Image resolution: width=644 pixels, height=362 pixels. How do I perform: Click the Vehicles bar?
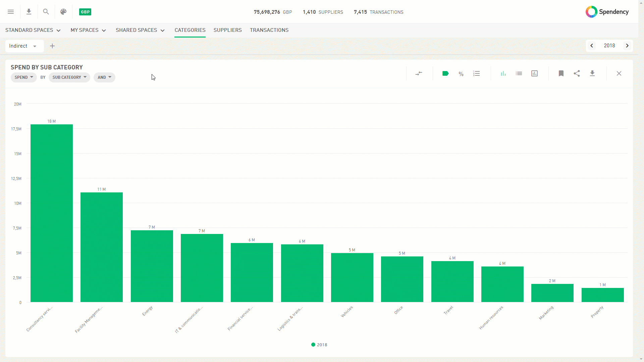(352, 278)
